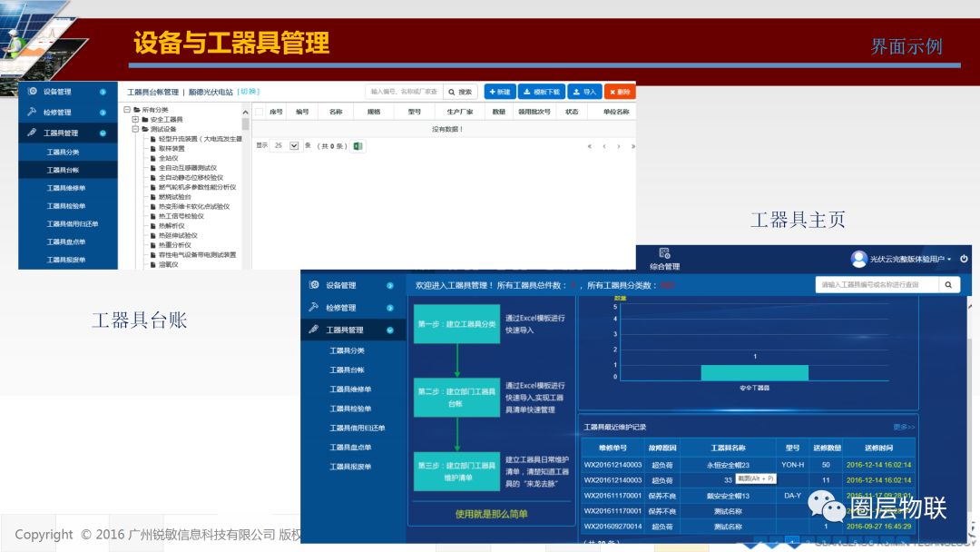Open rows-per-page dropdown showing 25
The width and height of the screenshot is (980, 552).
pos(286,145)
